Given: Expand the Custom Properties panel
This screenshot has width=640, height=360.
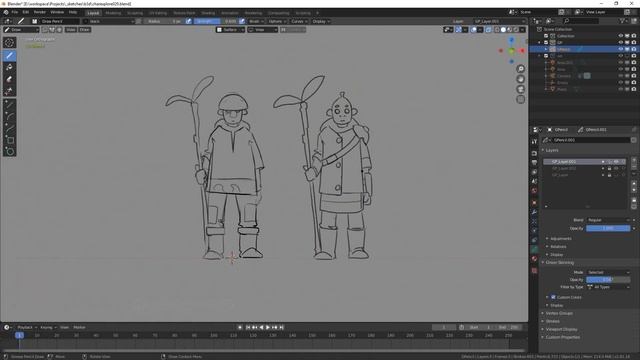Looking at the screenshot, I should tap(562, 337).
